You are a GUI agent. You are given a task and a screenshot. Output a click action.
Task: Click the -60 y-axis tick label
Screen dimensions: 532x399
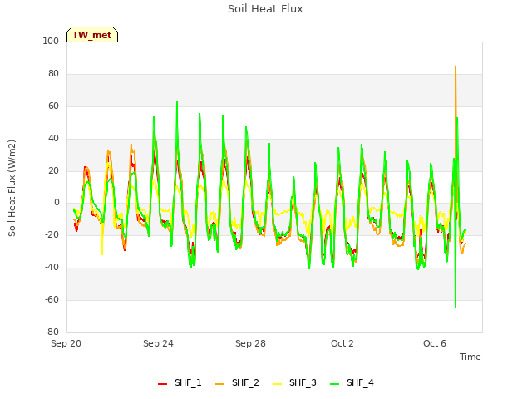click(x=52, y=299)
